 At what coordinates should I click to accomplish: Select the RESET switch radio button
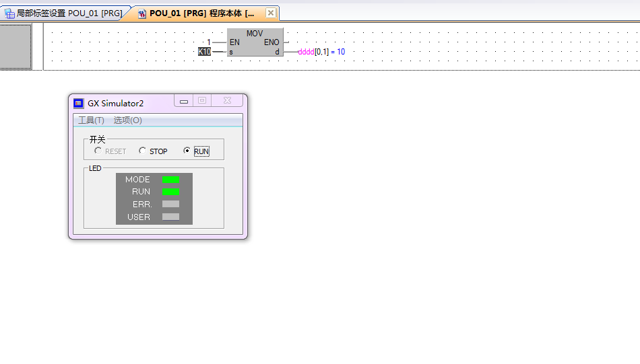coord(98,151)
